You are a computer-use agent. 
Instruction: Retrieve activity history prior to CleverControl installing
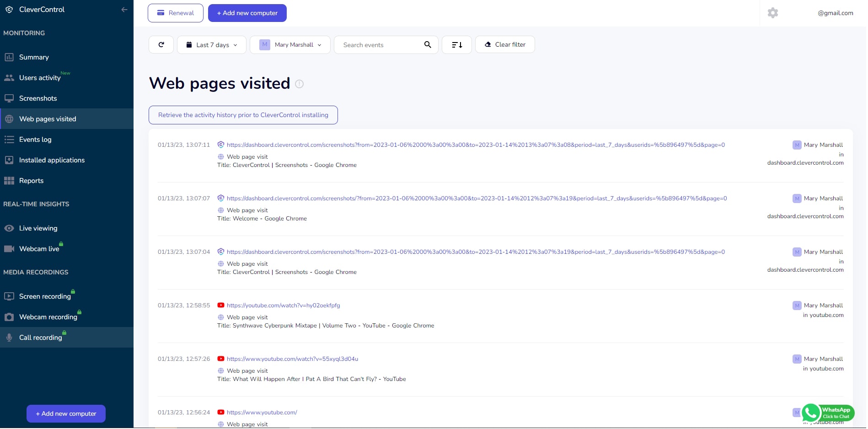[243, 115]
